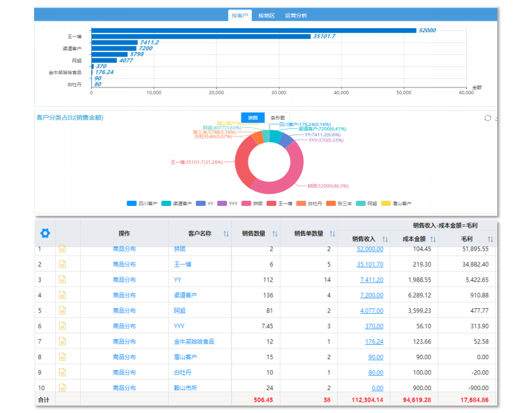This screenshot has width=532, height=413.
Task: Click document icon for row 3
Action: coord(62,280)
